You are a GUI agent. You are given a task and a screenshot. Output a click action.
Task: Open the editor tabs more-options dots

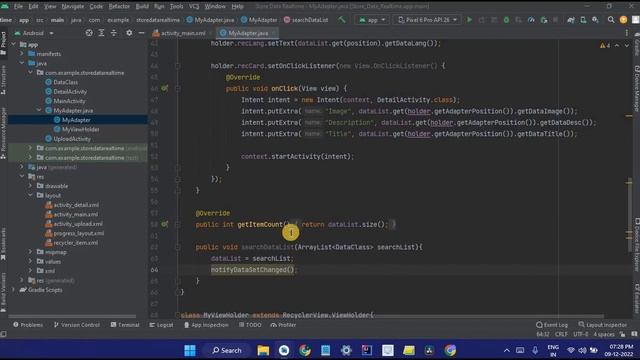[x=627, y=33]
